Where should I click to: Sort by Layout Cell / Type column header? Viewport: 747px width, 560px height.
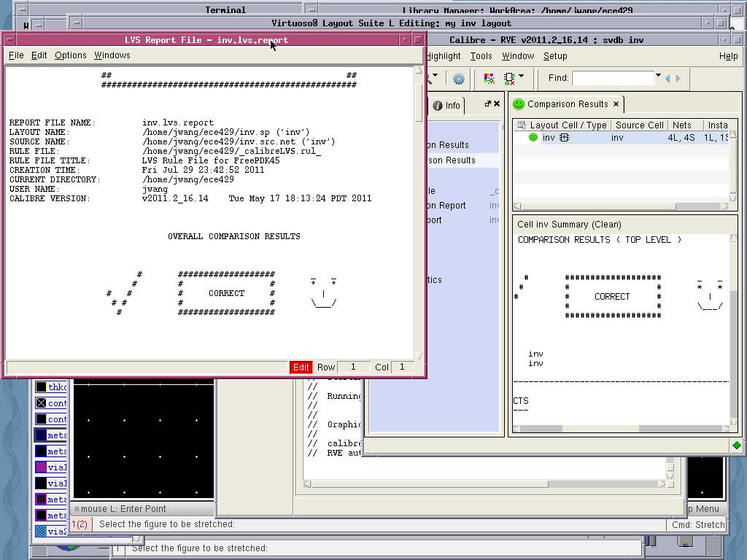(x=568, y=125)
